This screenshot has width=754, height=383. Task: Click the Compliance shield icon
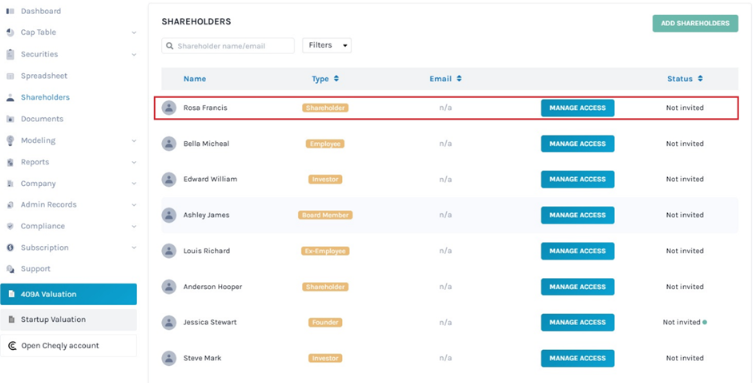[10, 226]
